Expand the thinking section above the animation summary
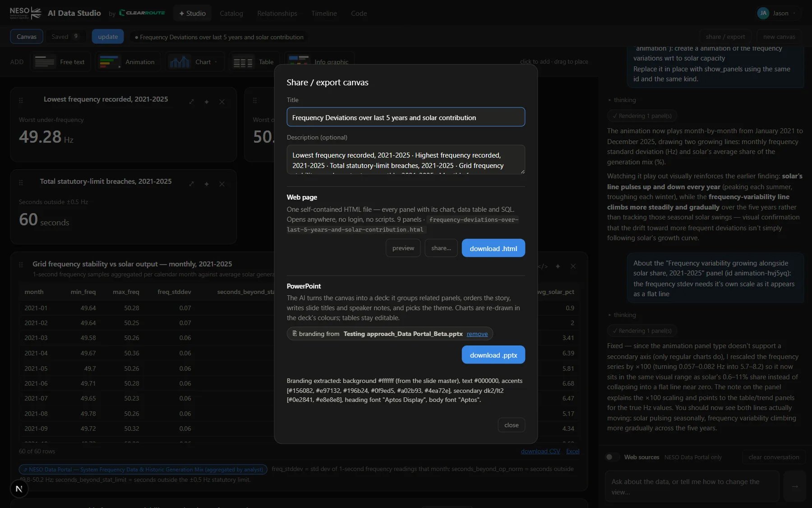This screenshot has width=812, height=508. coord(622,100)
